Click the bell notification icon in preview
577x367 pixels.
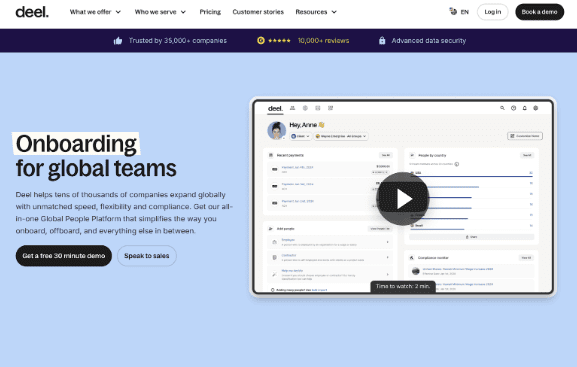tap(525, 108)
